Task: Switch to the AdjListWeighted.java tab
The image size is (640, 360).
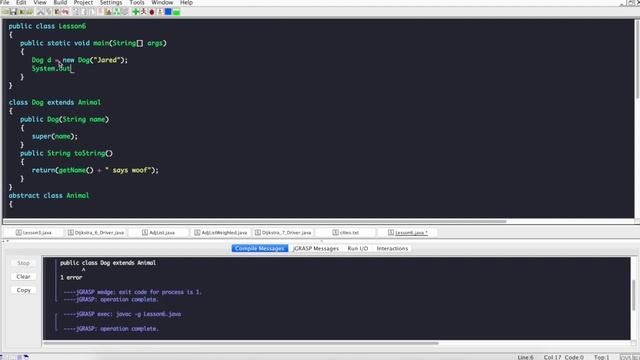Action: point(221,233)
